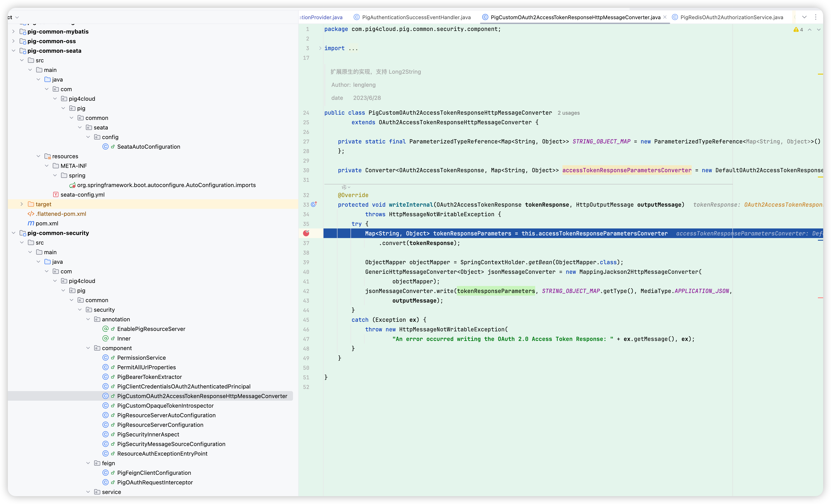The height and width of the screenshot is (504, 831).
Task: Open PigClientCredentialsOAuth2AuthenticatedPrincipal class
Action: coord(184,386)
